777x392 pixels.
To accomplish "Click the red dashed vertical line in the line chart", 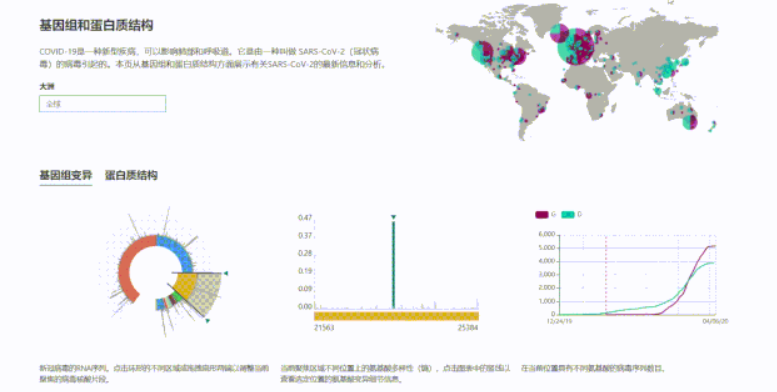I will pos(606,275).
